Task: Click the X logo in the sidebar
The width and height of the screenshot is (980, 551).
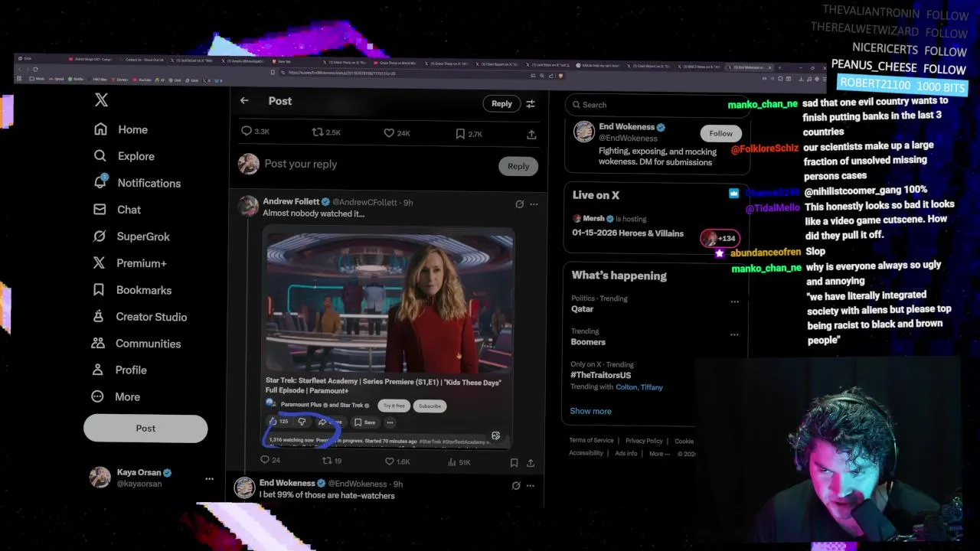Action: click(101, 100)
